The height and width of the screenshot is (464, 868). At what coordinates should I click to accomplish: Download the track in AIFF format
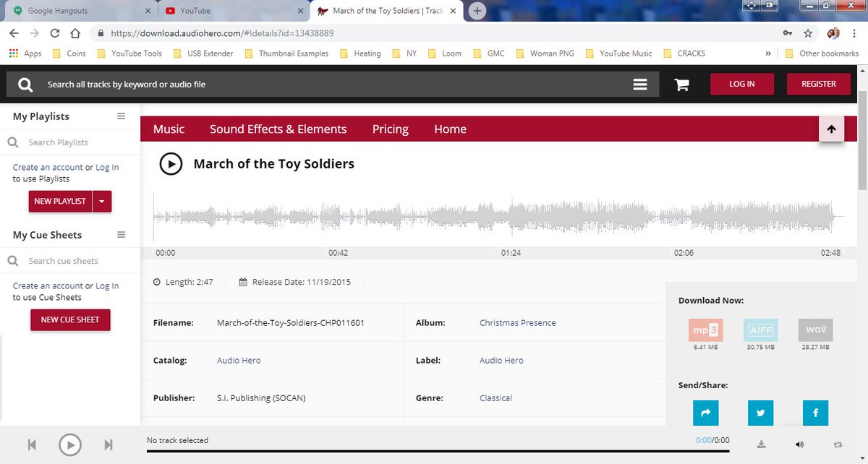pos(760,330)
